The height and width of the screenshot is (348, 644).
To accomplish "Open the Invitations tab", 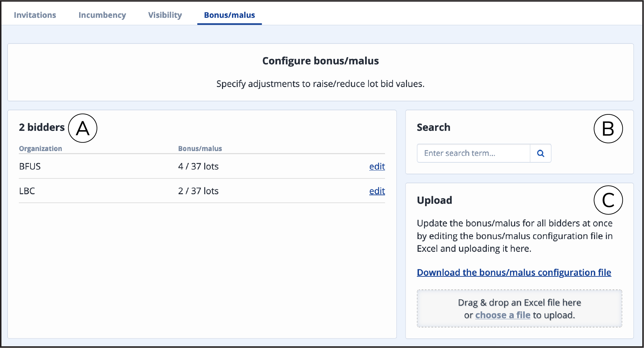I will coord(35,15).
